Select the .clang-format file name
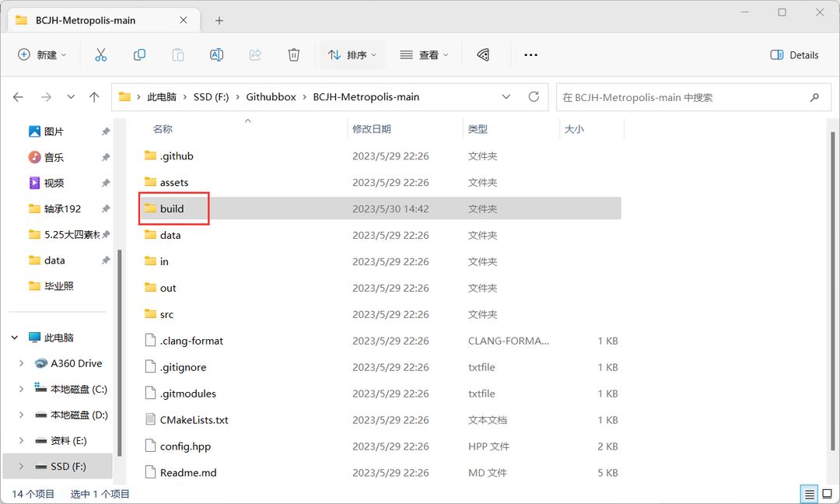This screenshot has height=504, width=840. [191, 341]
